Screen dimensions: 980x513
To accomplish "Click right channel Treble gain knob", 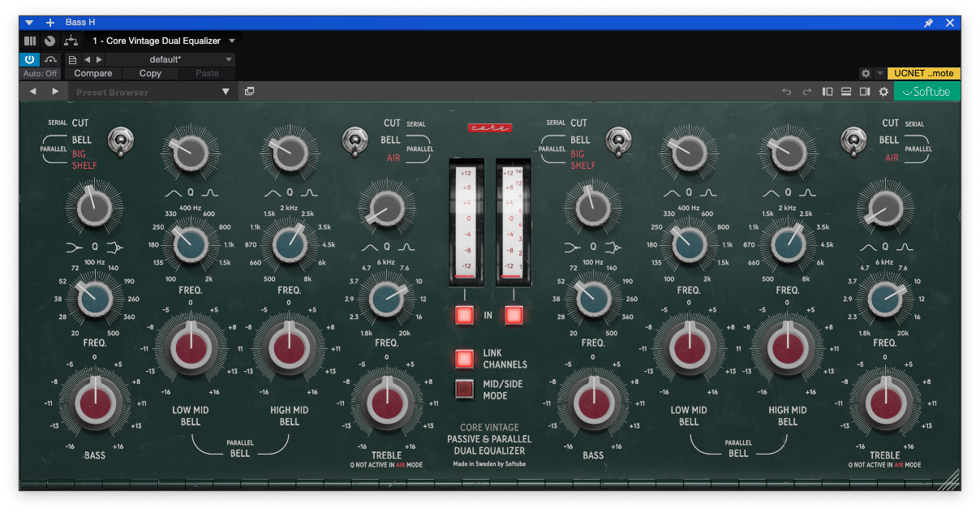I will pos(885,401).
